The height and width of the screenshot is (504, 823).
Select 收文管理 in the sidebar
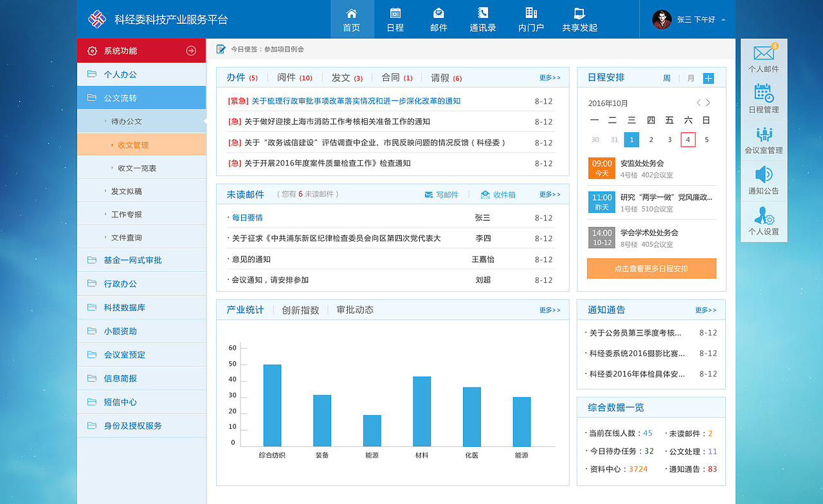[141, 145]
